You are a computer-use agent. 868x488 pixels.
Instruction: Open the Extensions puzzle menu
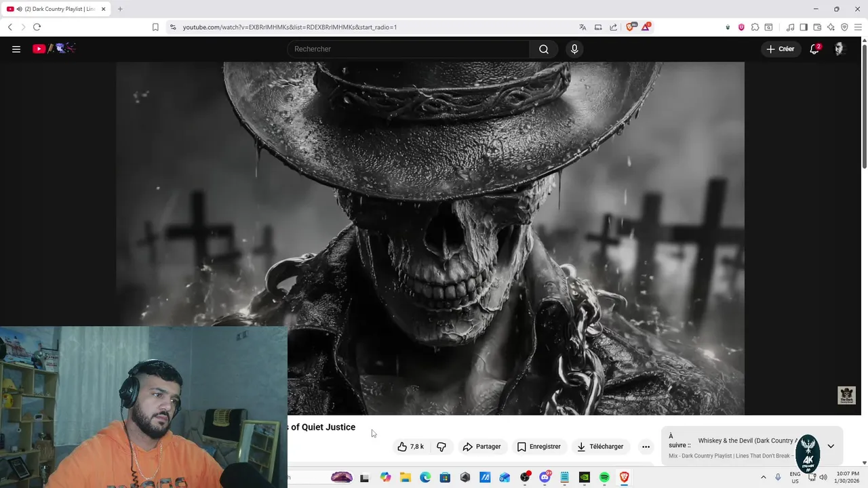(x=755, y=27)
